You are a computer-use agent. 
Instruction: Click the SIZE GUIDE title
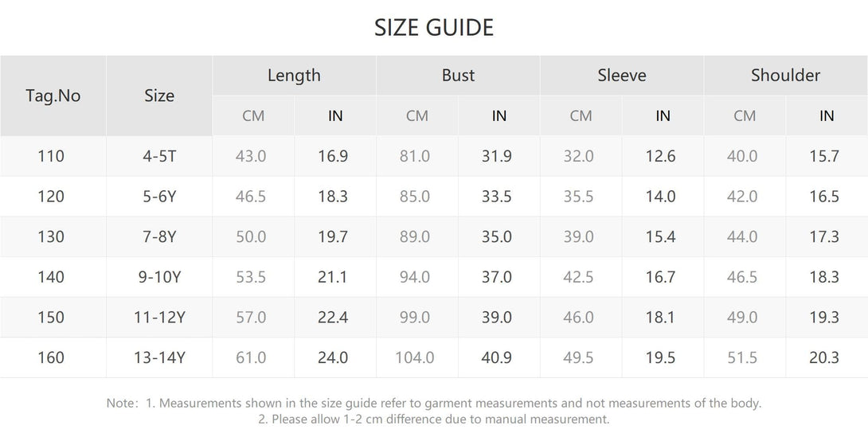click(433, 28)
